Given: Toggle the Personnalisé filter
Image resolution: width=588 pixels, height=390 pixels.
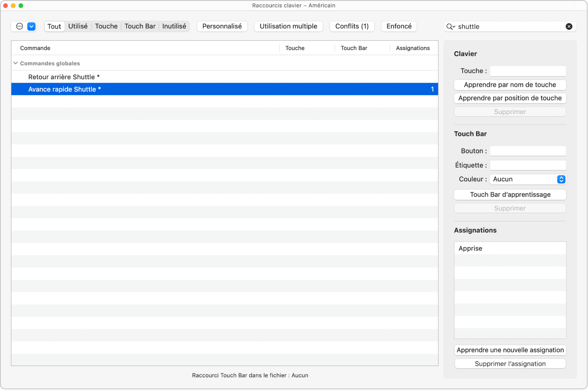Looking at the screenshot, I should [x=222, y=26].
